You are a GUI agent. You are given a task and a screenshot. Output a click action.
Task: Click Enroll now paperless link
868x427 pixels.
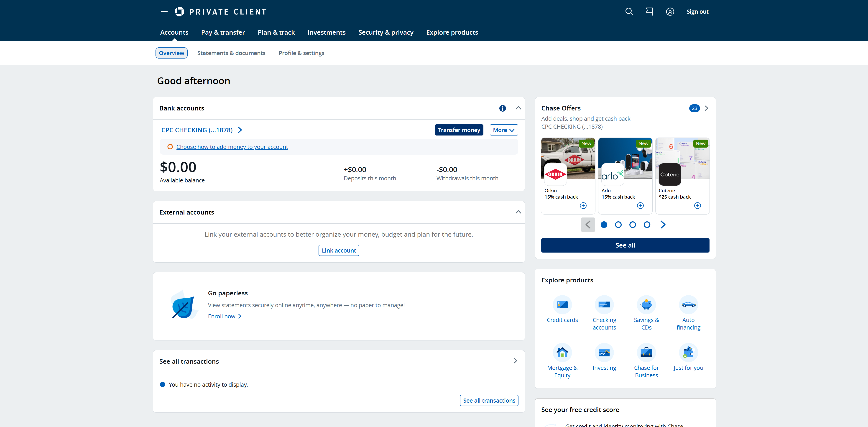(x=225, y=316)
